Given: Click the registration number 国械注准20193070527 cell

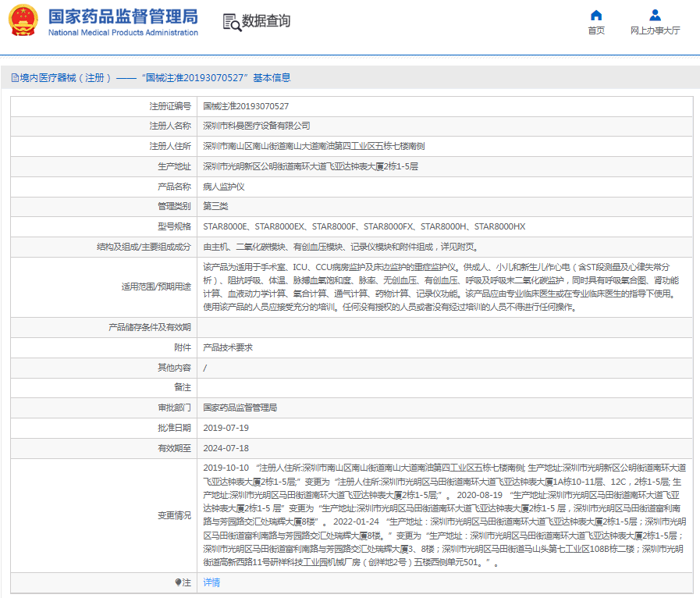Looking at the screenshot, I should coord(246,105).
